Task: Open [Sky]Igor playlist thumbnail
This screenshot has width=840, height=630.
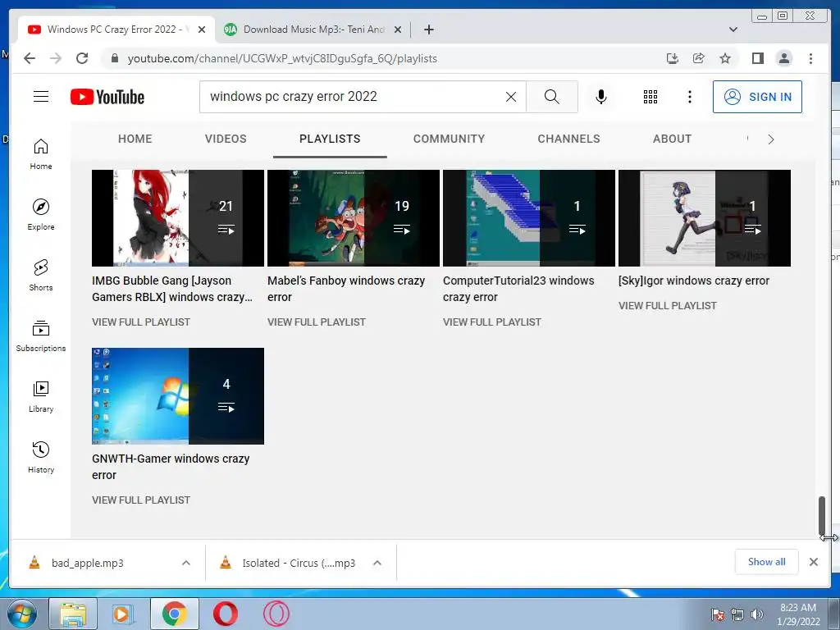Action: coord(705,218)
